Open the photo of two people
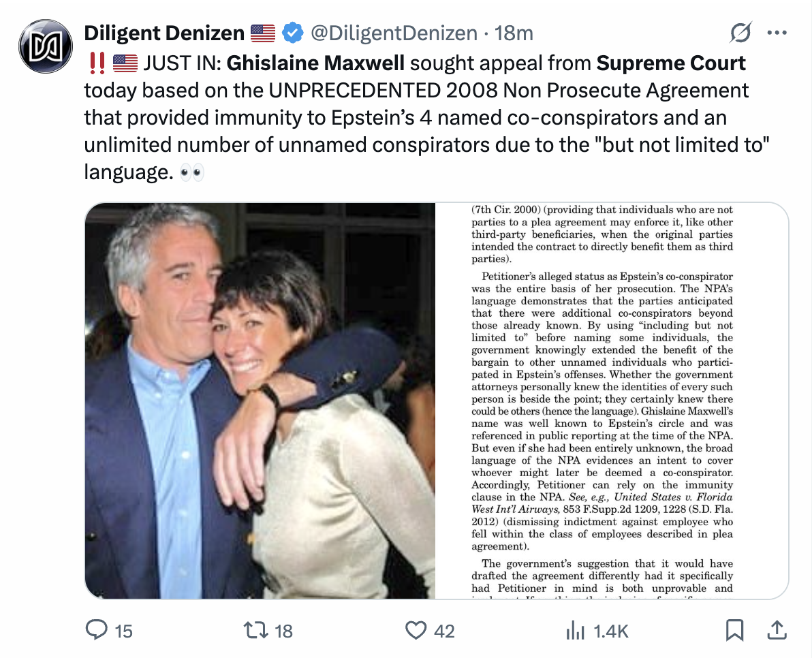The height and width of the screenshot is (658, 812). (x=260, y=401)
